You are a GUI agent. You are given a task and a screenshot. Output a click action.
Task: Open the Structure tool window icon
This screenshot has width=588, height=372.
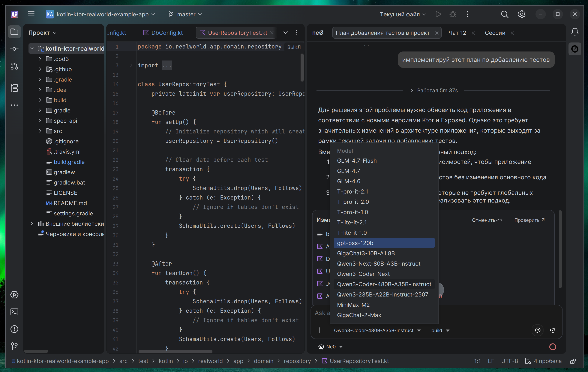tap(14, 88)
